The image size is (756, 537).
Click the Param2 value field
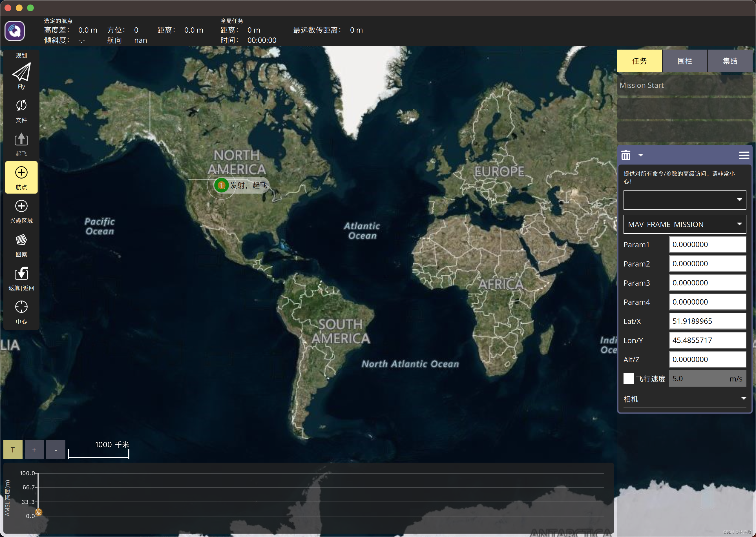[x=707, y=263]
